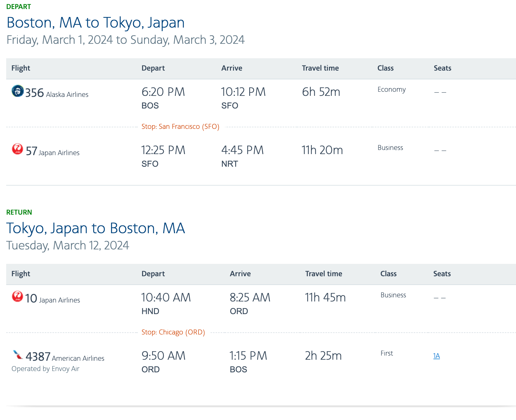Click Japan Airlines logo for flight 10
The image size is (516, 420).
click(18, 296)
